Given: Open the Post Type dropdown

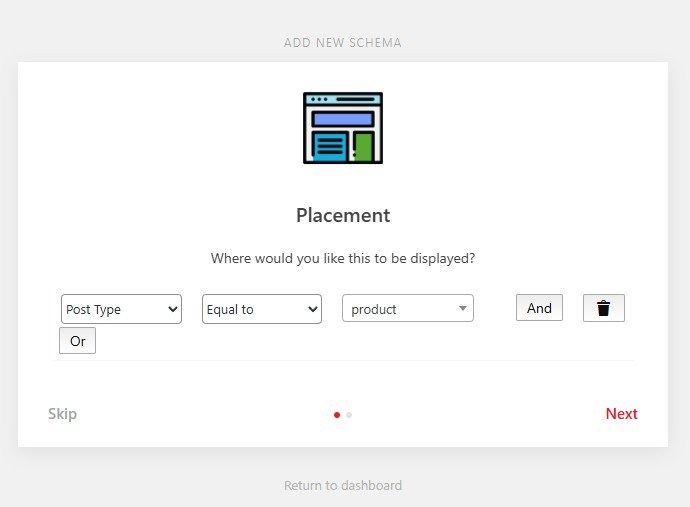Looking at the screenshot, I should point(120,309).
